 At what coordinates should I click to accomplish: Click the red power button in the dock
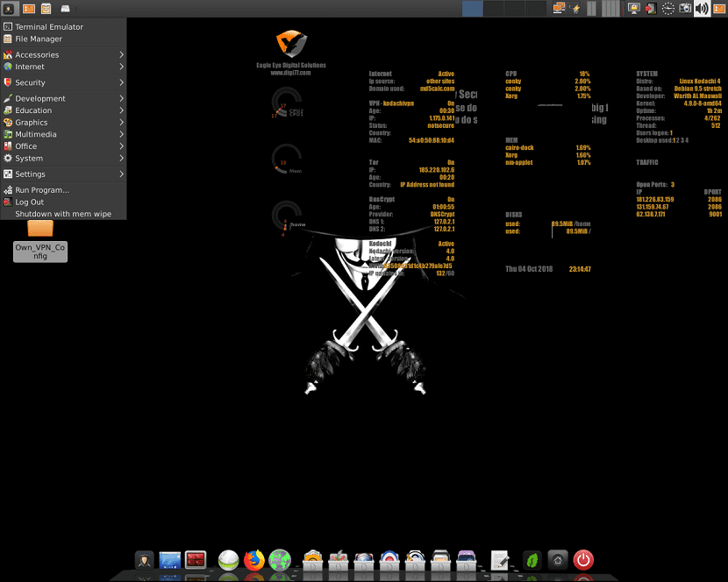584,558
